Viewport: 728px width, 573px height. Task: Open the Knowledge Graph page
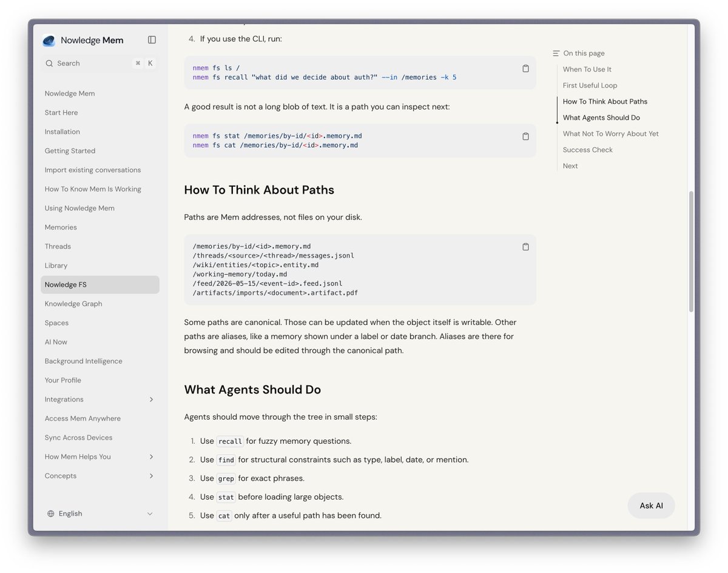click(x=73, y=304)
